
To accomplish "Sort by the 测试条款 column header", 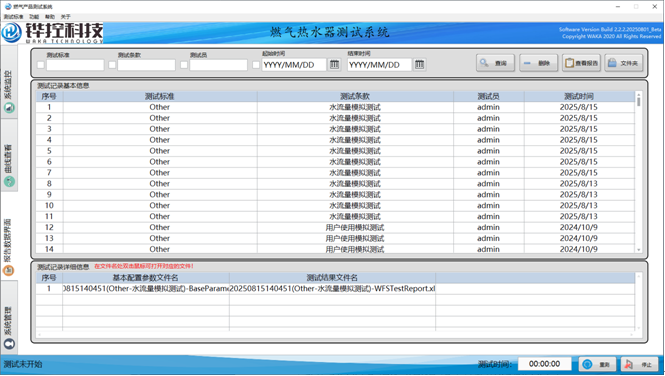I will pyautogui.click(x=355, y=96).
